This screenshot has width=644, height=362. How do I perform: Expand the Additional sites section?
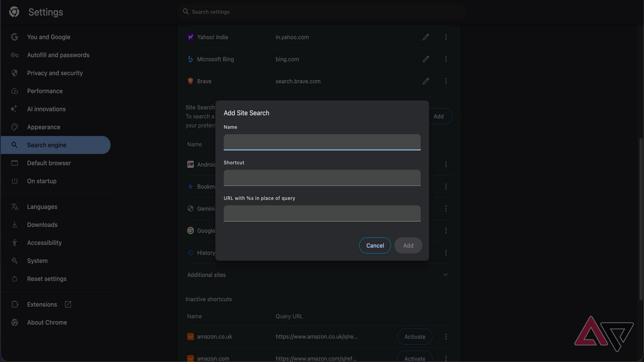[445, 275]
